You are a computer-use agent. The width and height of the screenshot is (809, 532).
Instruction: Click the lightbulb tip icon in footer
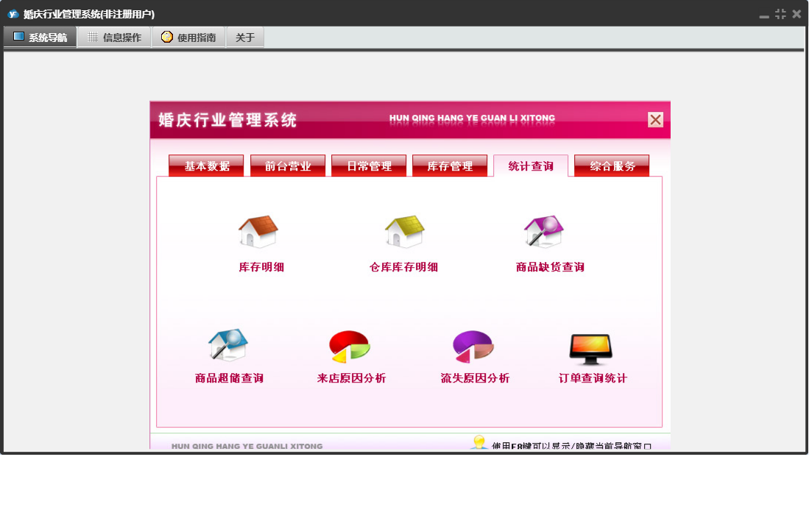(x=479, y=442)
